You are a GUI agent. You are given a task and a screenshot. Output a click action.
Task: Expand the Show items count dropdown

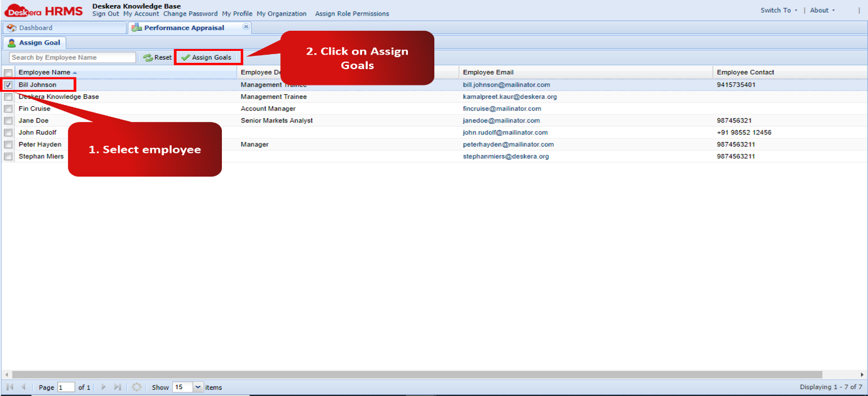click(199, 387)
